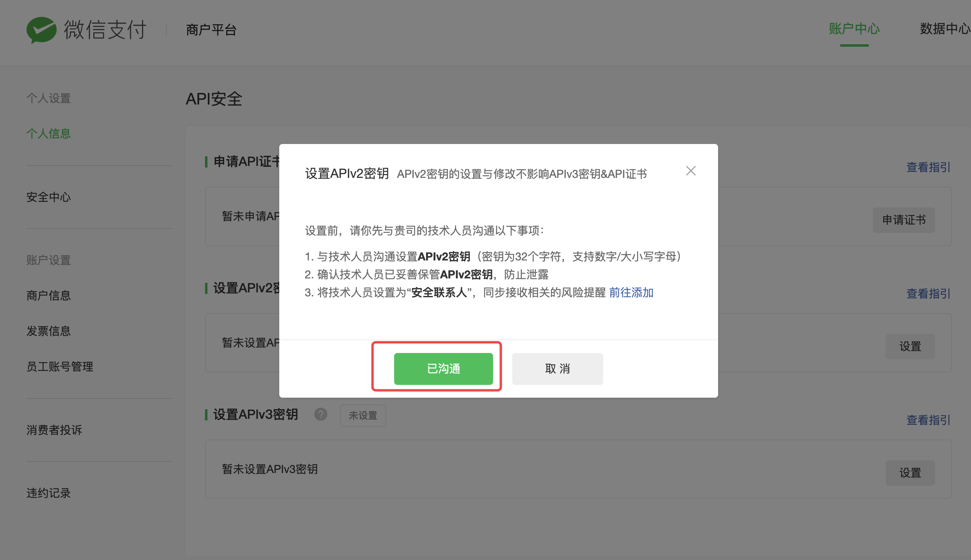Screen dimensions: 971x560
Task: Switch to 数据中心 tab
Action: [944, 29]
